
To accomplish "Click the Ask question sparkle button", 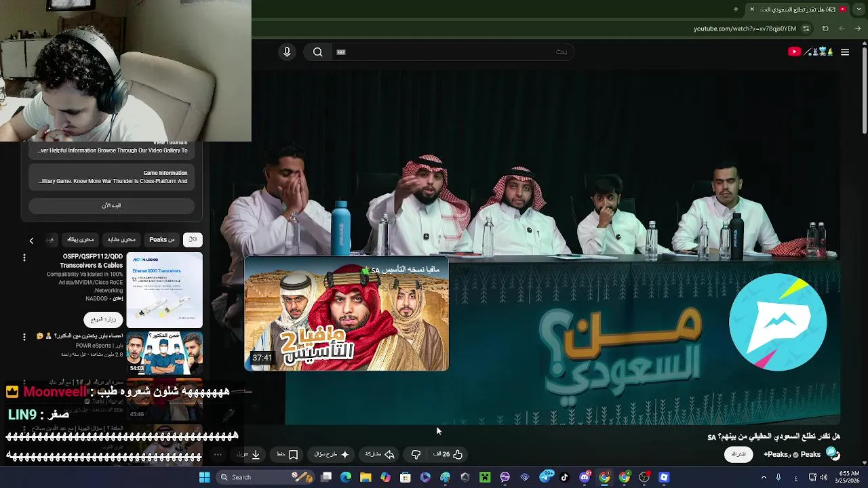I will (x=332, y=454).
